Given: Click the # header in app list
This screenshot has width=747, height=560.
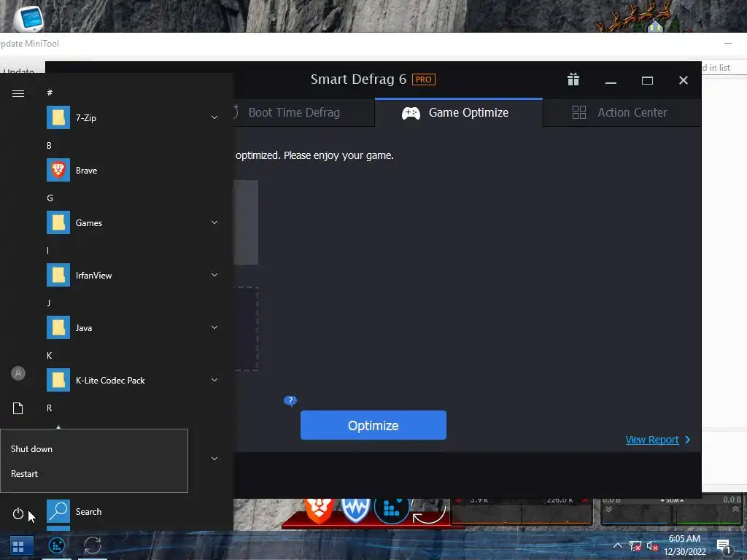Looking at the screenshot, I should click(x=50, y=93).
